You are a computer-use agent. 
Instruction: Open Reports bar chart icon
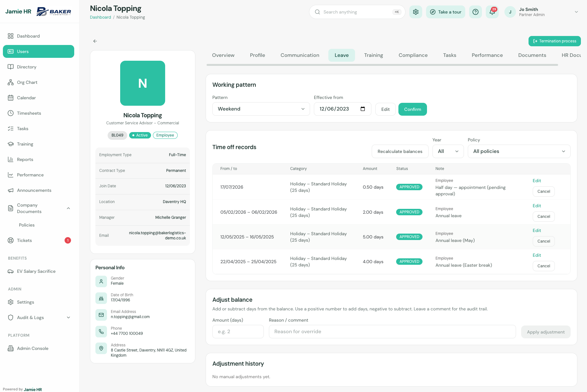pos(11,159)
